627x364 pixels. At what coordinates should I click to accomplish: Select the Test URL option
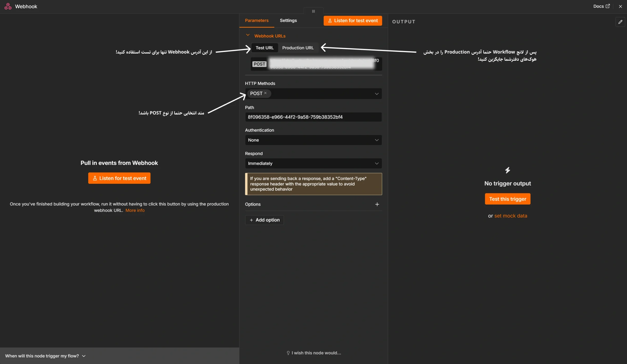click(x=265, y=48)
